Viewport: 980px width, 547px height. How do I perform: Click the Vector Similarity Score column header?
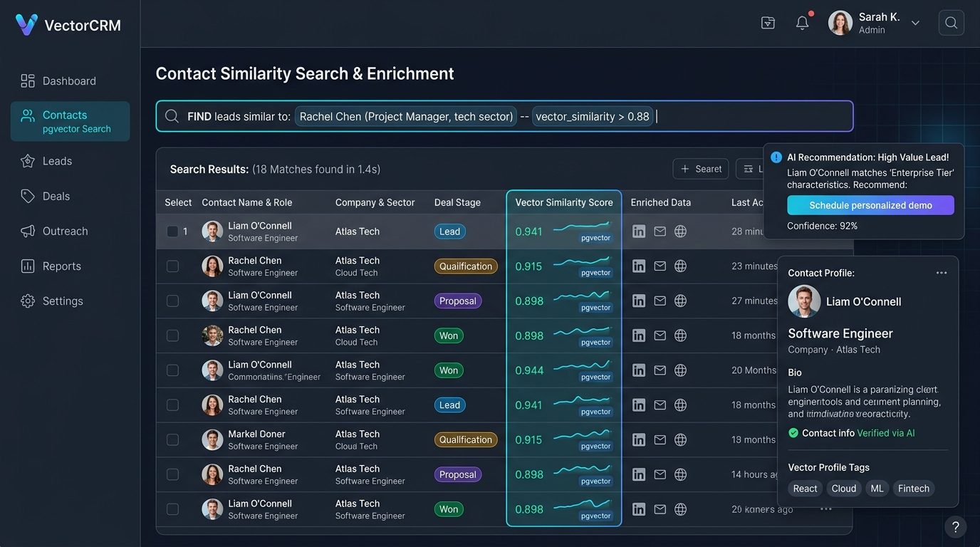click(x=564, y=202)
